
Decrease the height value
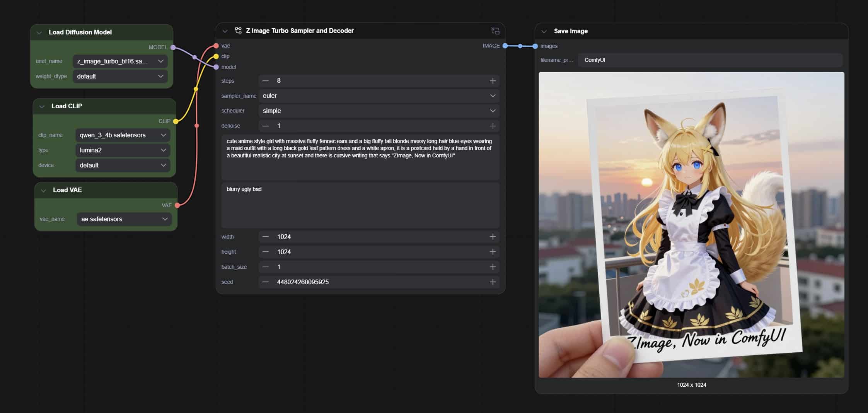266,252
